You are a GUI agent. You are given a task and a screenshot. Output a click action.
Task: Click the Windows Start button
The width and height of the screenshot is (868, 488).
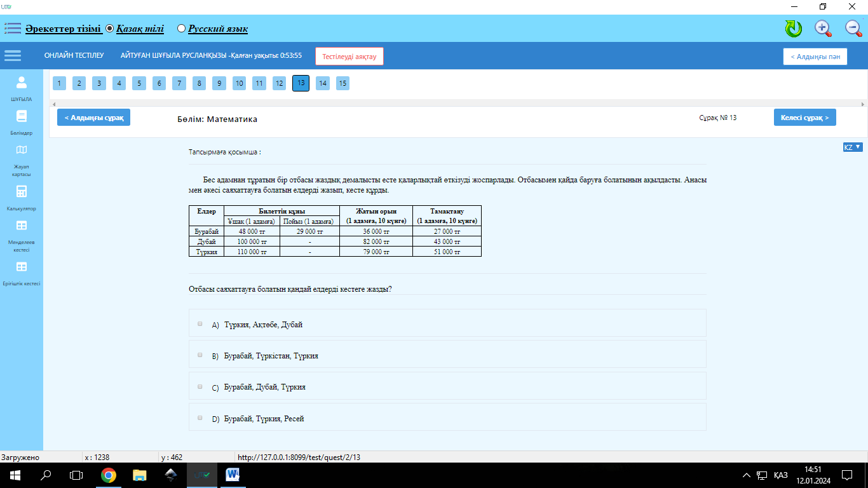[x=15, y=475]
